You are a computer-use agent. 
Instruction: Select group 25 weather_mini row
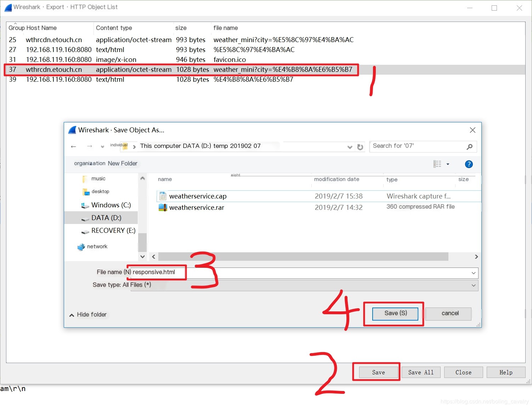(x=266, y=40)
